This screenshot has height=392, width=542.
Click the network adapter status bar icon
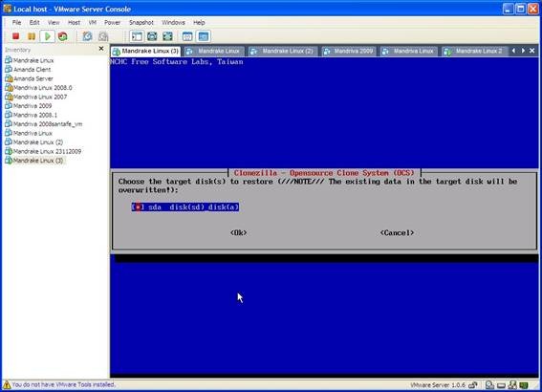513,384
